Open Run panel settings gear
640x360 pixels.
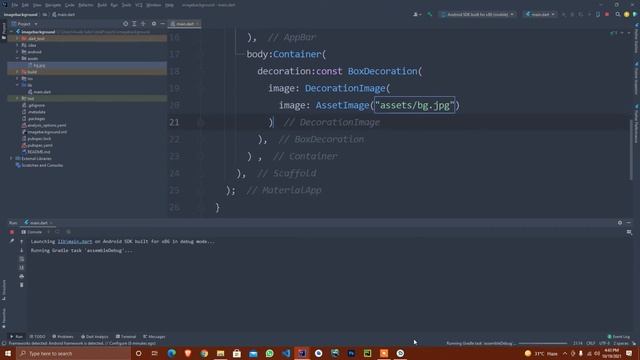(x=620, y=222)
